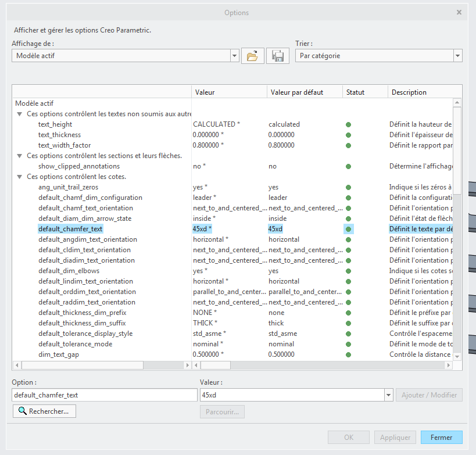This screenshot has width=476, height=455.
Task: Open the Valeur 45xd dropdown arrow
Action: pyautogui.click(x=388, y=395)
